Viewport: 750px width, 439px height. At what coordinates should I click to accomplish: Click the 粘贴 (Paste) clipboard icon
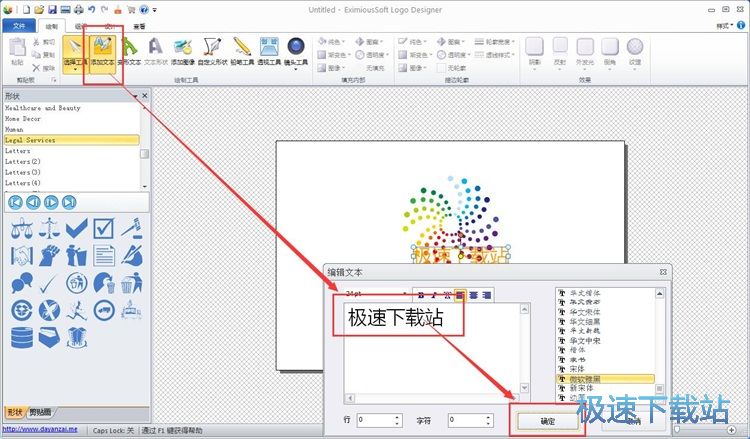17,51
